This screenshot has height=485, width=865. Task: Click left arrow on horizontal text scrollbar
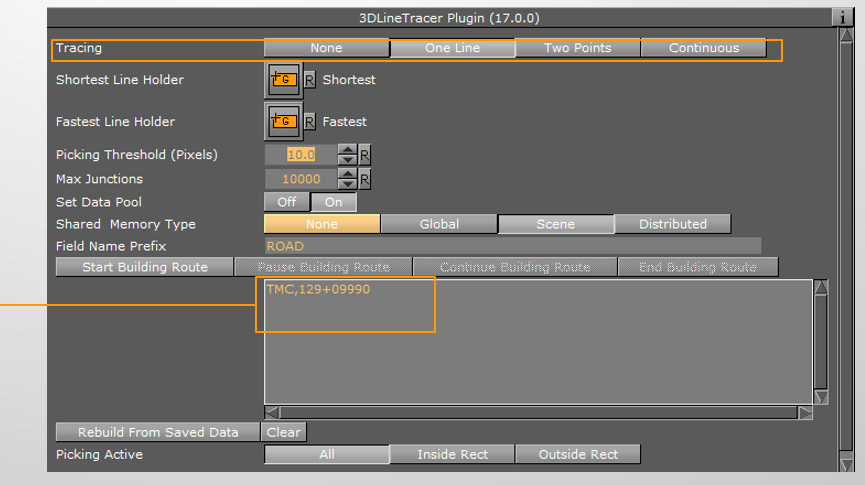(x=272, y=412)
